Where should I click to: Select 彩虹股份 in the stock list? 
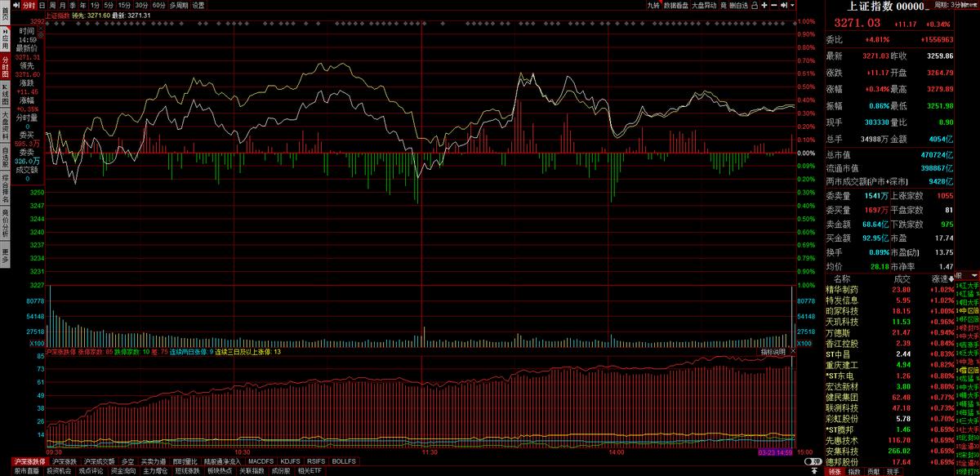(x=841, y=417)
